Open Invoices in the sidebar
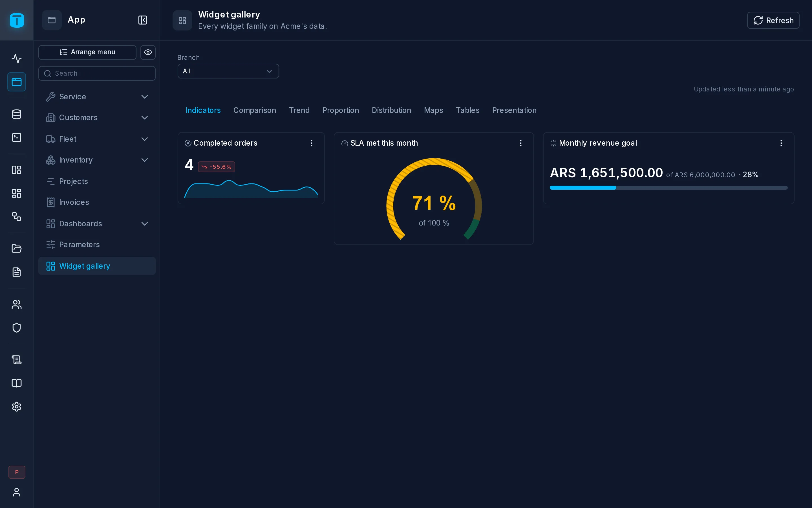Screen dimensions: 812x508 [97, 202]
